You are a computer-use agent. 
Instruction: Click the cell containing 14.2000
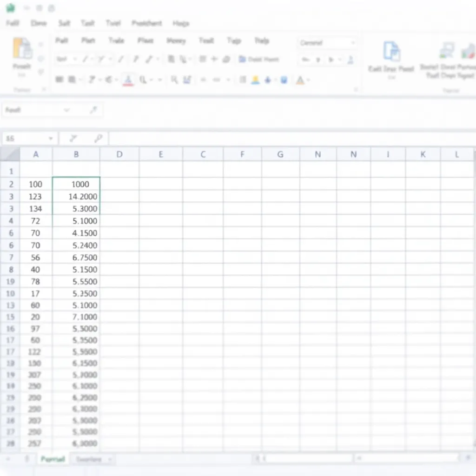(x=77, y=196)
